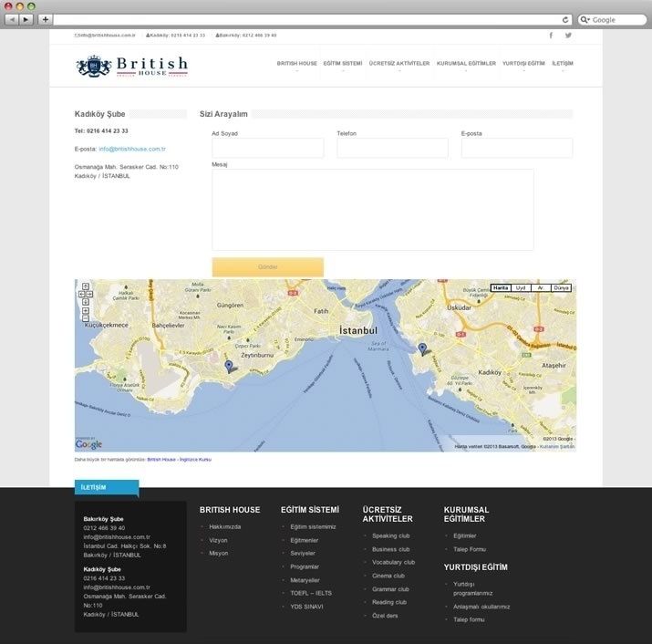Open Business club footer link

point(391,549)
